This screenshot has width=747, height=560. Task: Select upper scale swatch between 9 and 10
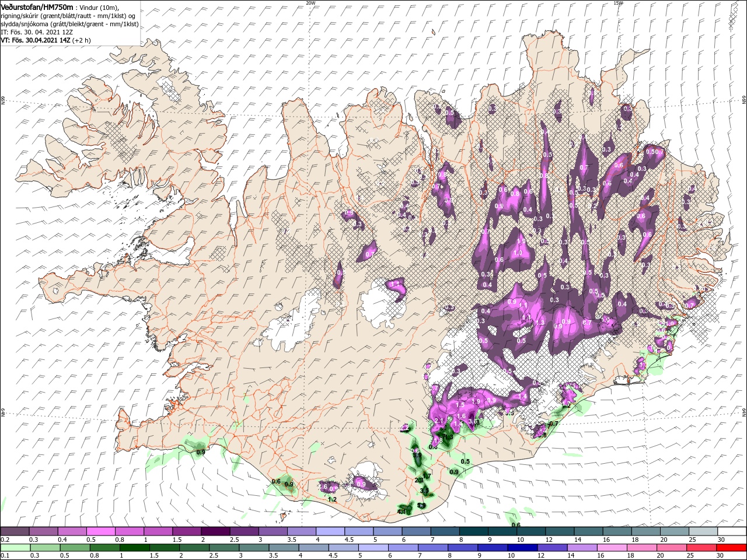tap(502, 531)
